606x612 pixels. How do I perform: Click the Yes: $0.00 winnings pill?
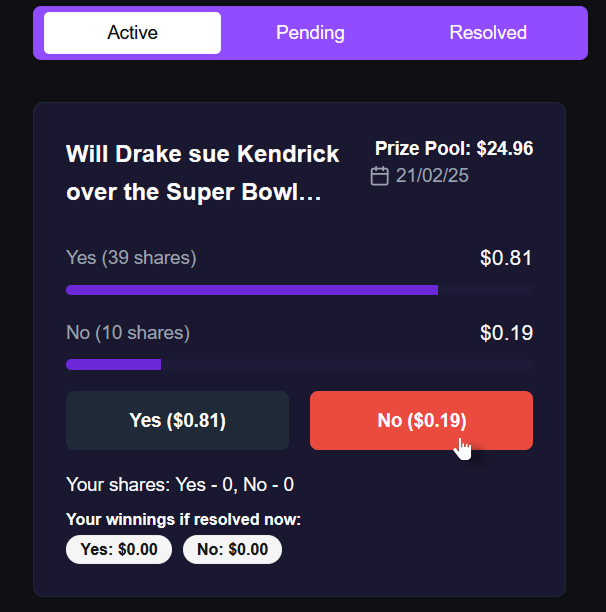pyautogui.click(x=119, y=550)
